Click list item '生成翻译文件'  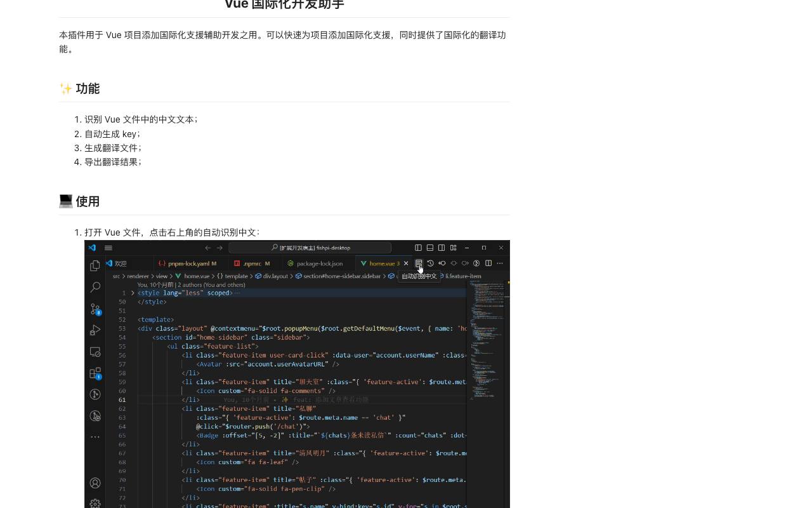tap(113, 148)
